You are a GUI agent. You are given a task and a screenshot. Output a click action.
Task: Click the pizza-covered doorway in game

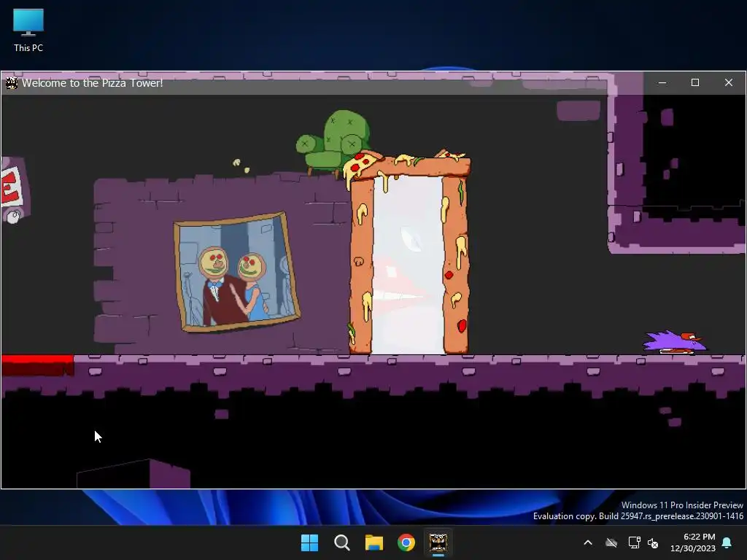(x=408, y=252)
